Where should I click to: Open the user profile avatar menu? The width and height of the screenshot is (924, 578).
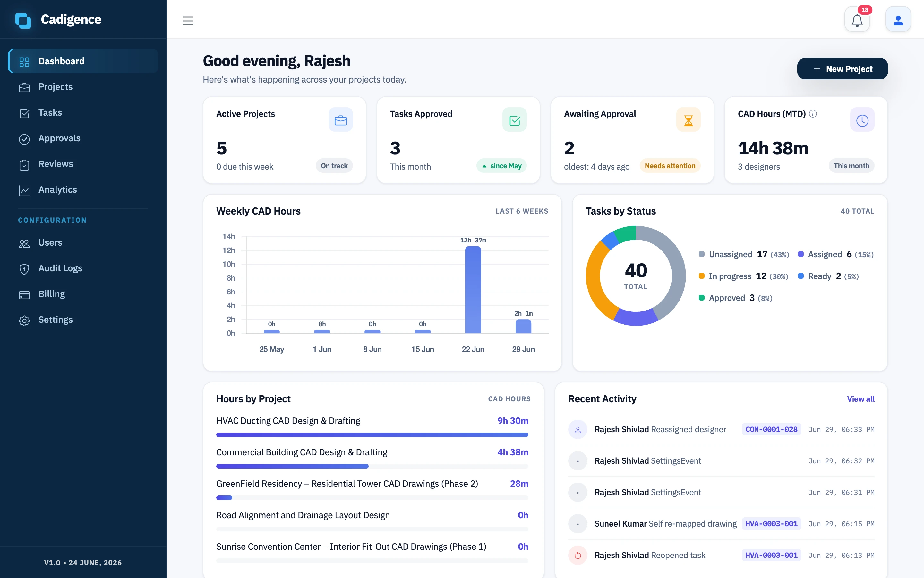(x=898, y=20)
